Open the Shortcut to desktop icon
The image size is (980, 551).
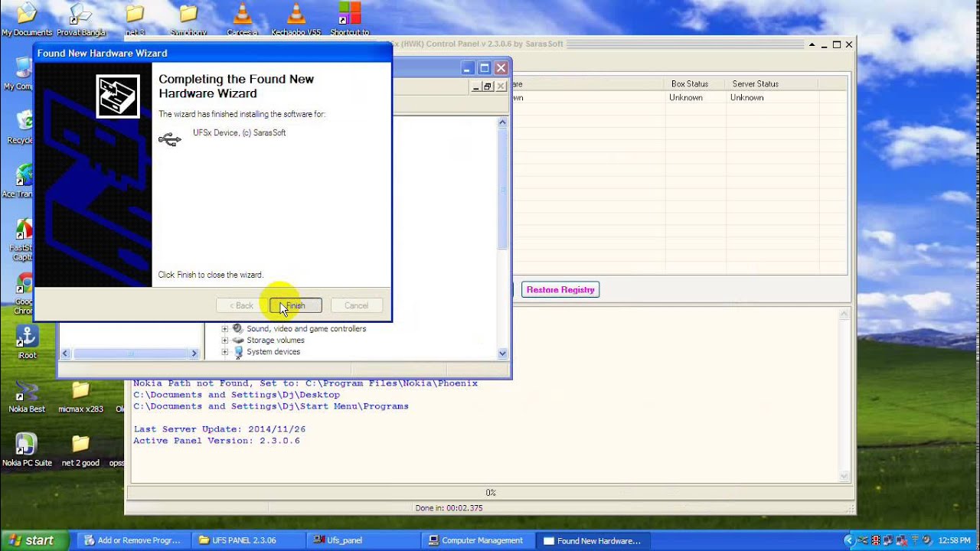point(349,19)
